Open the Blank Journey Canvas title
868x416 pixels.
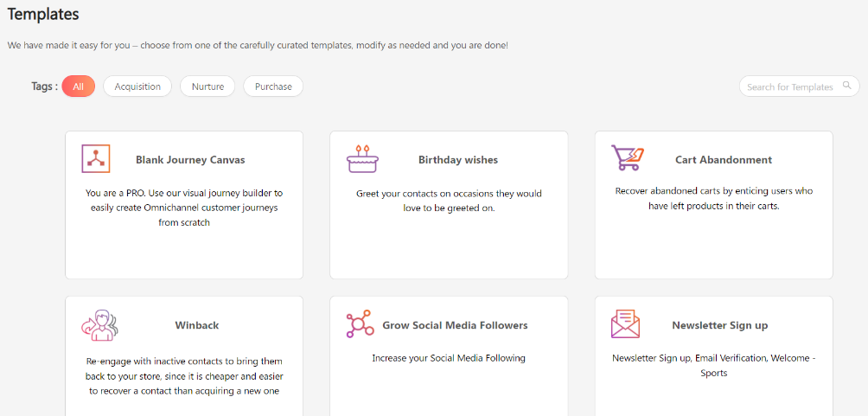click(190, 160)
